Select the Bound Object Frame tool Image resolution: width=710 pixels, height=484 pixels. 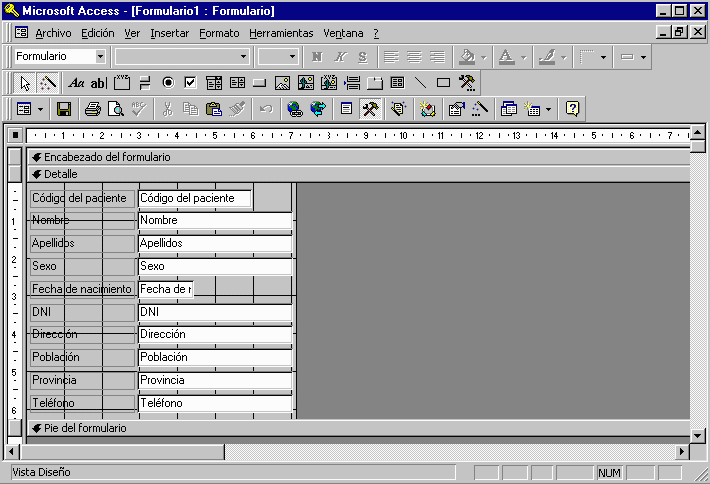coord(329,83)
